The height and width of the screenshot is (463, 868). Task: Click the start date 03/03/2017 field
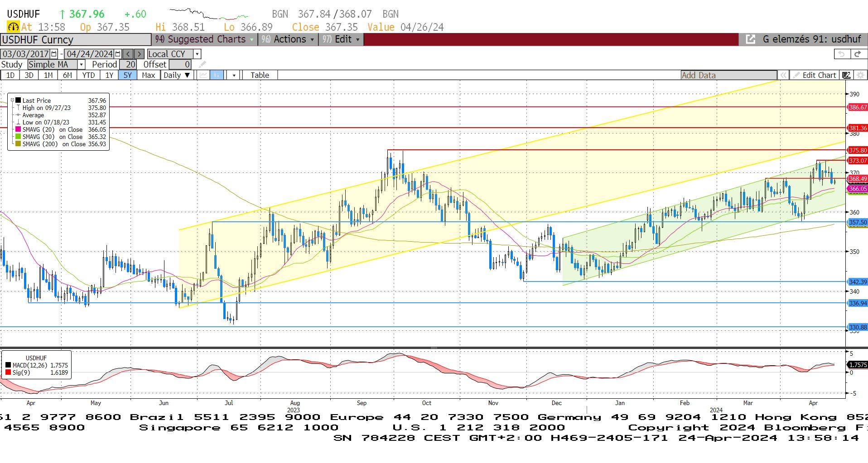(x=26, y=54)
